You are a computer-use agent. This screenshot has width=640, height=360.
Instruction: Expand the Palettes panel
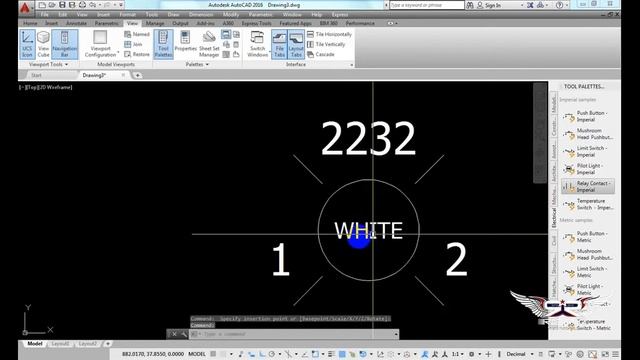pos(197,64)
